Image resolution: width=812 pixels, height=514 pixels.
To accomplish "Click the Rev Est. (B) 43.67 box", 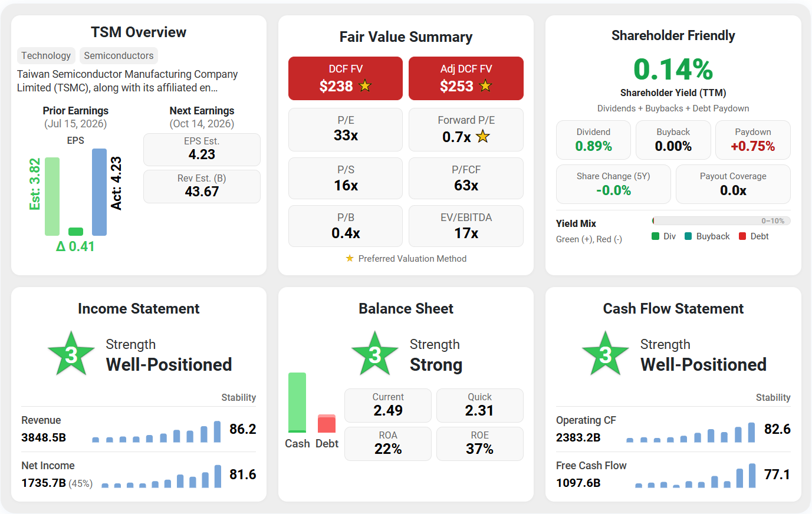I will (x=202, y=186).
